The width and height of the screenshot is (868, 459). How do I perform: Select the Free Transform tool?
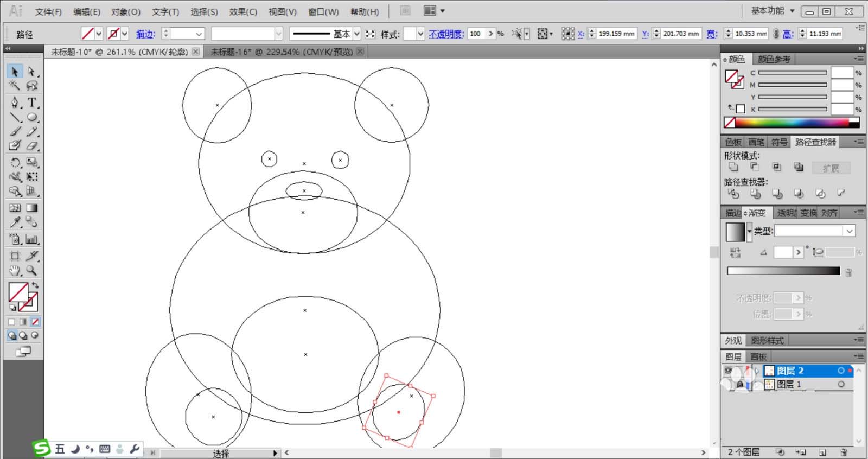coord(32,176)
